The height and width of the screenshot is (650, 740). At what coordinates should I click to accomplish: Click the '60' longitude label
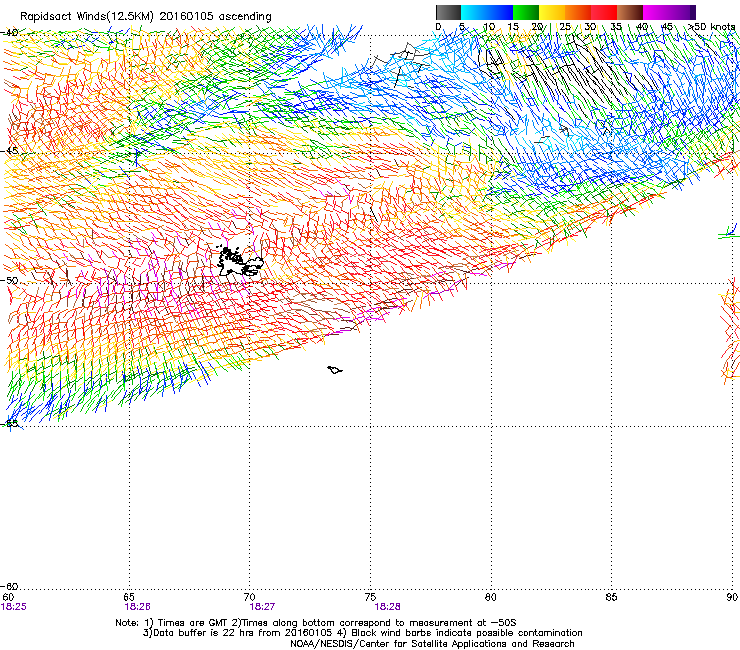[x=8, y=597]
